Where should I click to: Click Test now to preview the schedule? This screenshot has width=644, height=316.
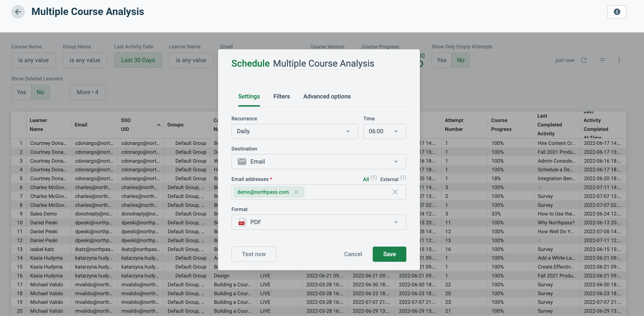click(x=254, y=254)
